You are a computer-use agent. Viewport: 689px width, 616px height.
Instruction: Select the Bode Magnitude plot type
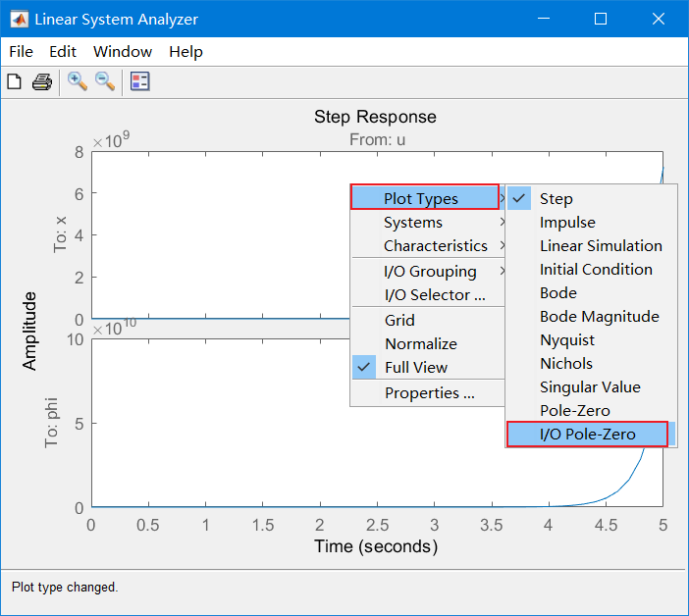599,317
